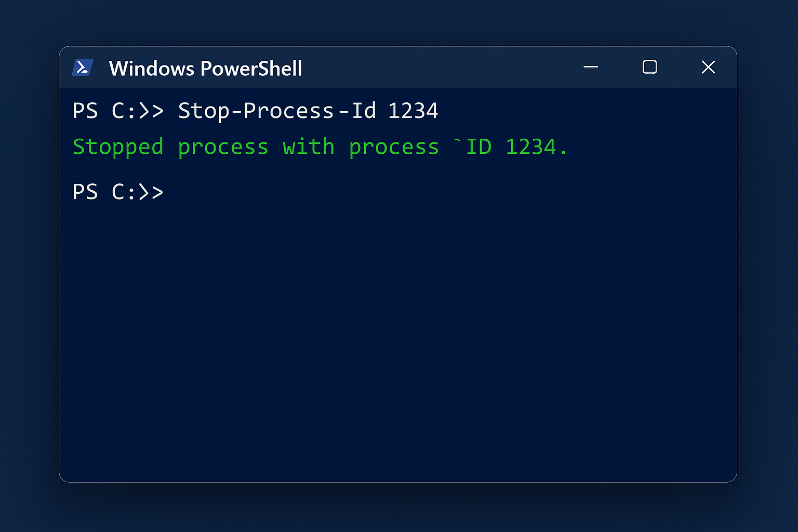Click the first PS C:\> prompt line

pos(118,110)
